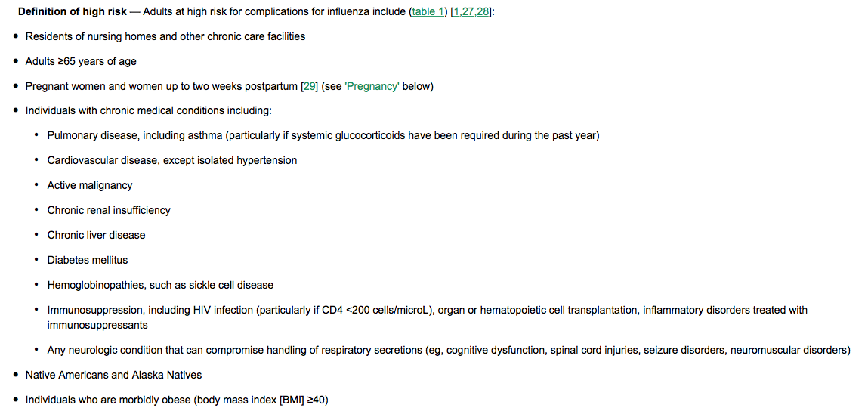Click the 'Pulmonary disease, including asthma' item
This screenshot has width=868, height=408.
(x=323, y=136)
